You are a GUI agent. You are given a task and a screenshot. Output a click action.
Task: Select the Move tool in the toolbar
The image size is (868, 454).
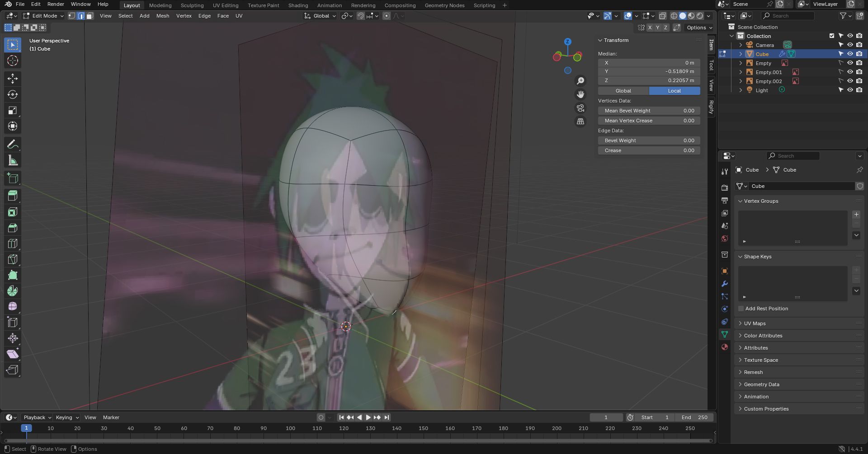point(13,79)
